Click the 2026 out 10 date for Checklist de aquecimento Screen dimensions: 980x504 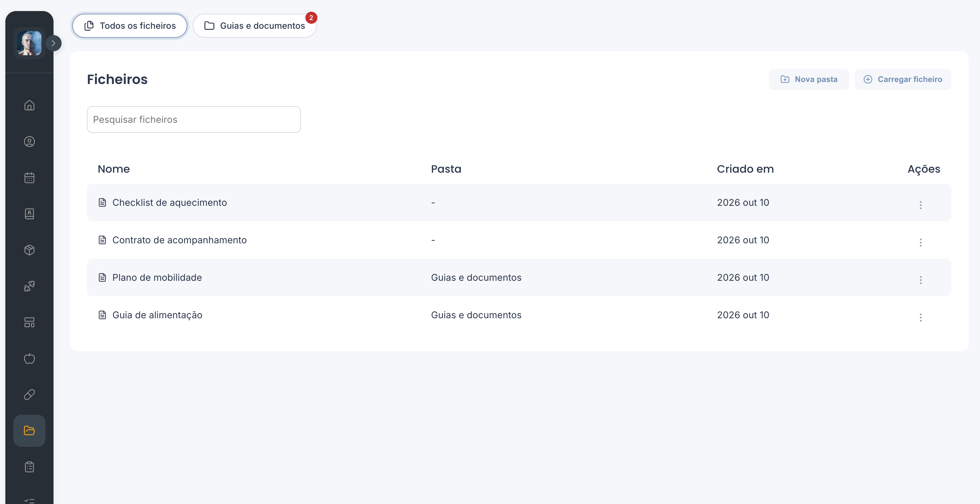[743, 202]
